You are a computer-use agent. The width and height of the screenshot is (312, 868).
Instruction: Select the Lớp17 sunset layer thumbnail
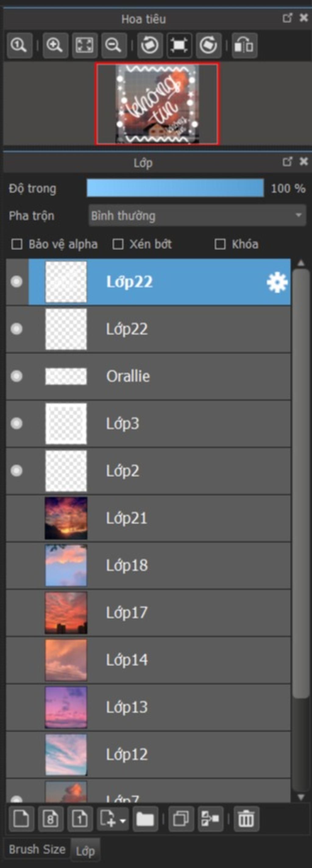point(66,612)
